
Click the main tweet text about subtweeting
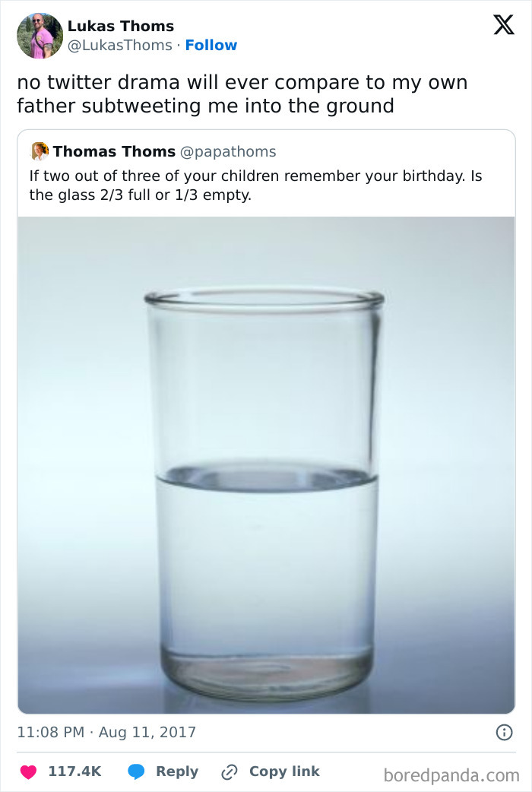[242, 93]
